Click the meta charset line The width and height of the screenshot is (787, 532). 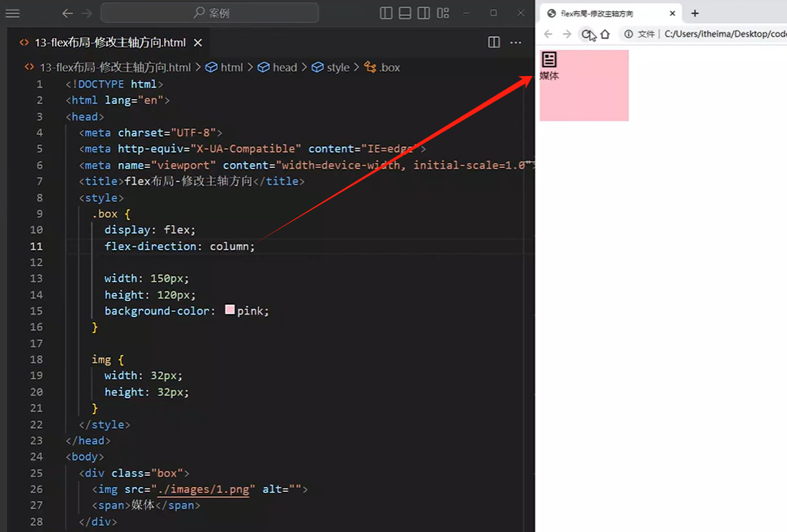150,133
